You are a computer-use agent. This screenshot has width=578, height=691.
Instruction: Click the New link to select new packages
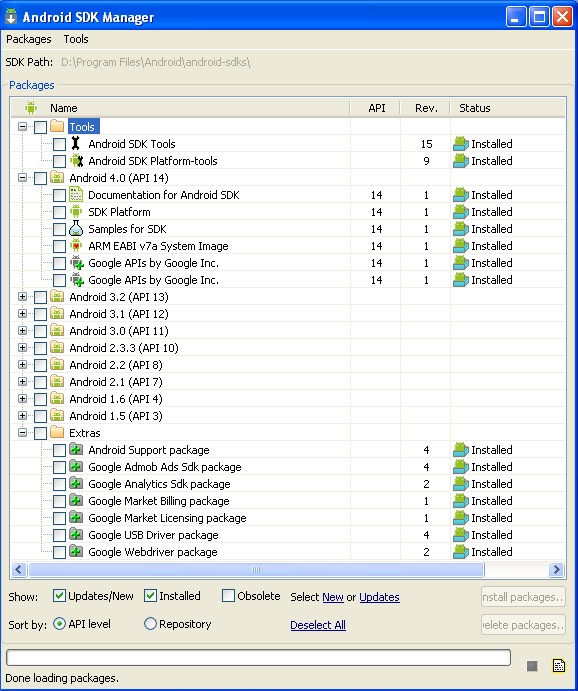coord(333,597)
